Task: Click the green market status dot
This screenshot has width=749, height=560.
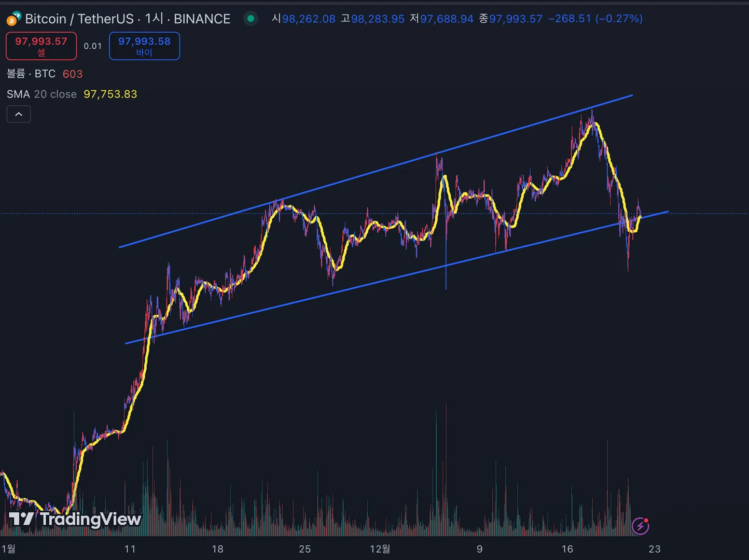Action: tap(251, 19)
